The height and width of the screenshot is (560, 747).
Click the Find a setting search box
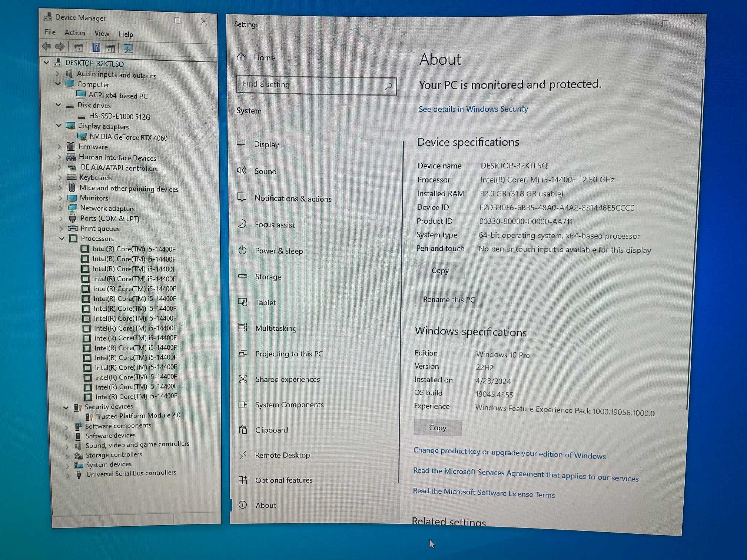pos(316,86)
